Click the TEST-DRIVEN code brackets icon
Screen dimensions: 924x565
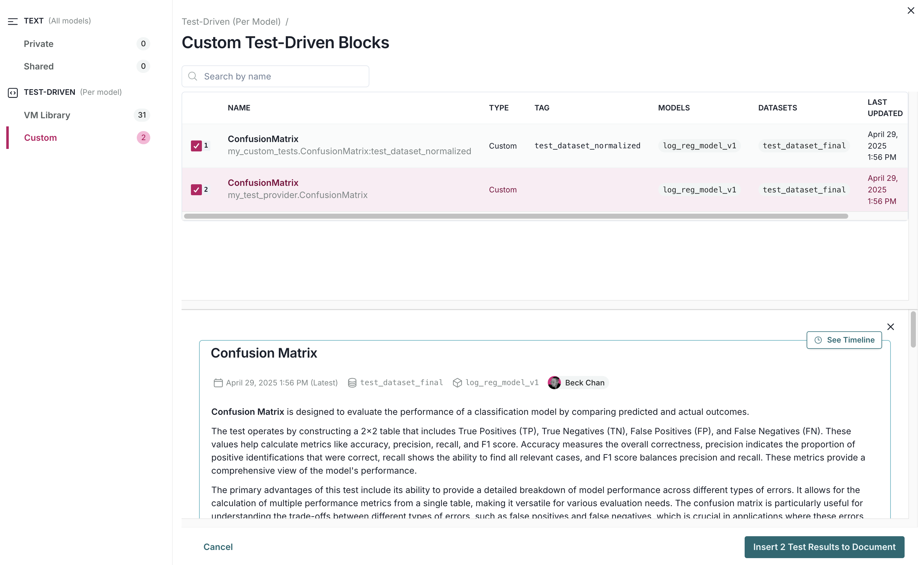pyautogui.click(x=13, y=93)
